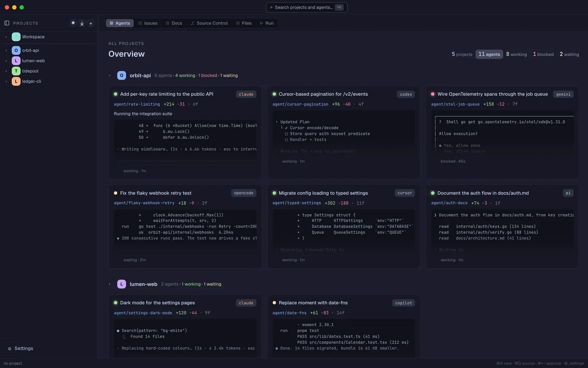Viewport: 588px width, 368px height.
Task: Filter overview by 2 waiting
Action: click(569, 54)
